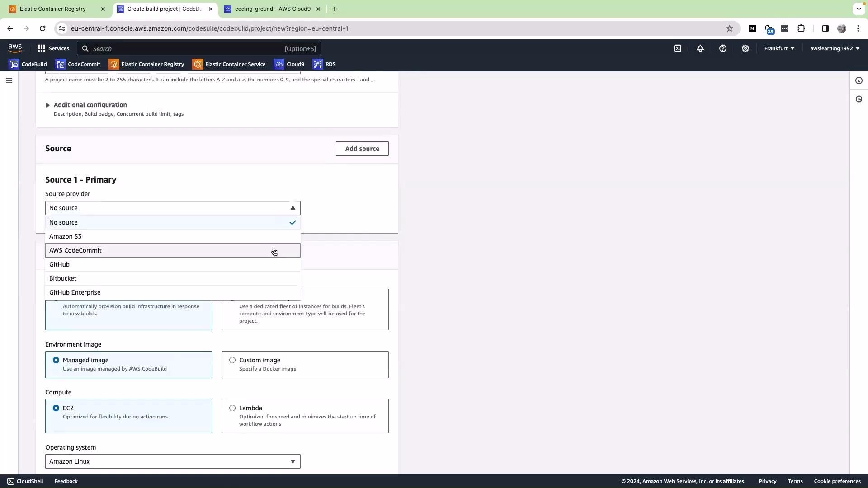868x488 pixels.
Task: Open the CloudShell icon in top navigation
Action: tap(678, 48)
